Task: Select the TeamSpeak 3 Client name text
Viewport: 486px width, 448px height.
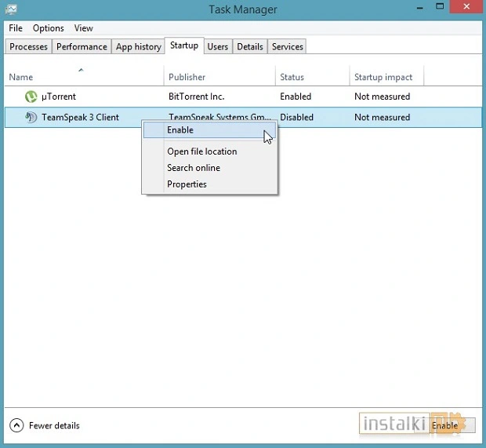Action: pos(80,117)
